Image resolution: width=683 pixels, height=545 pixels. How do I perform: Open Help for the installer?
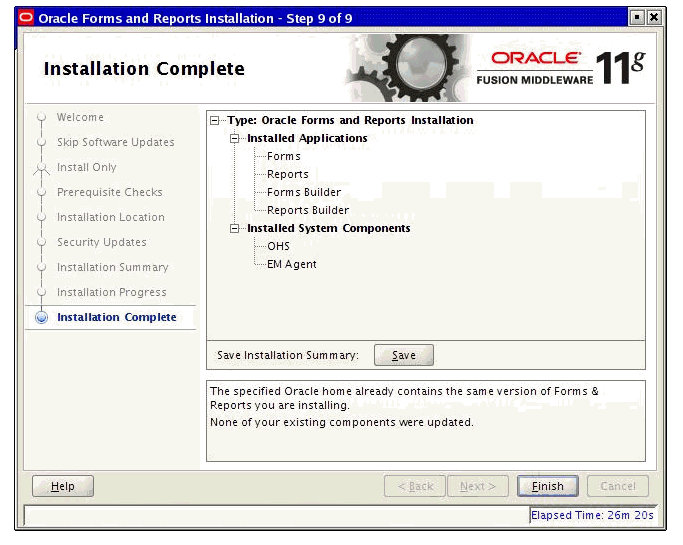pyautogui.click(x=63, y=486)
